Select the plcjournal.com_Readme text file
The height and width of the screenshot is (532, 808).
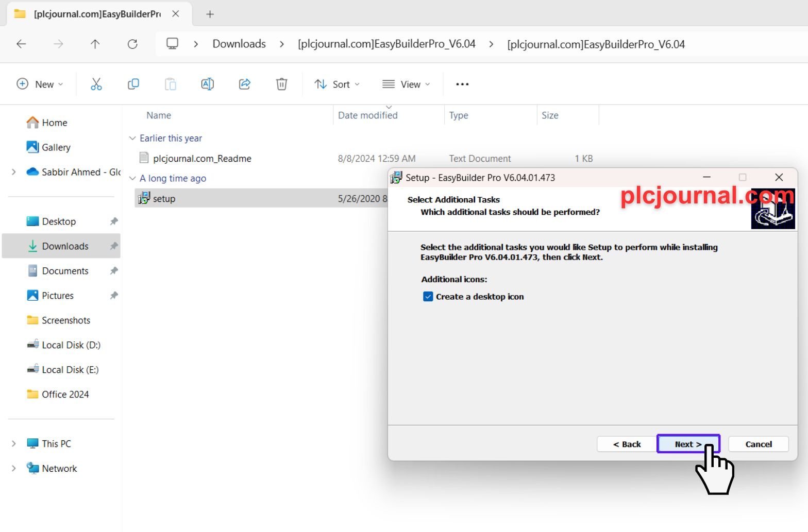coord(202,159)
